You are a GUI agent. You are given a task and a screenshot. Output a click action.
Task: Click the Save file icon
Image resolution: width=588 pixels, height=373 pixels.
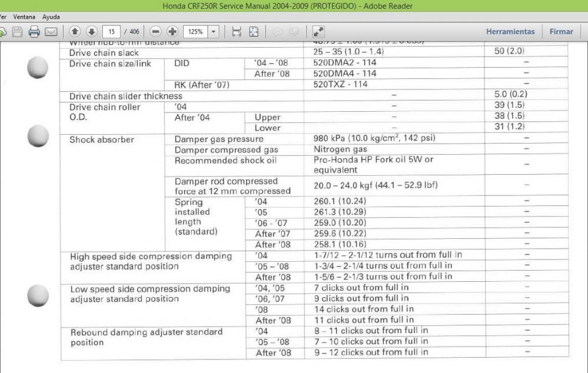point(18,32)
